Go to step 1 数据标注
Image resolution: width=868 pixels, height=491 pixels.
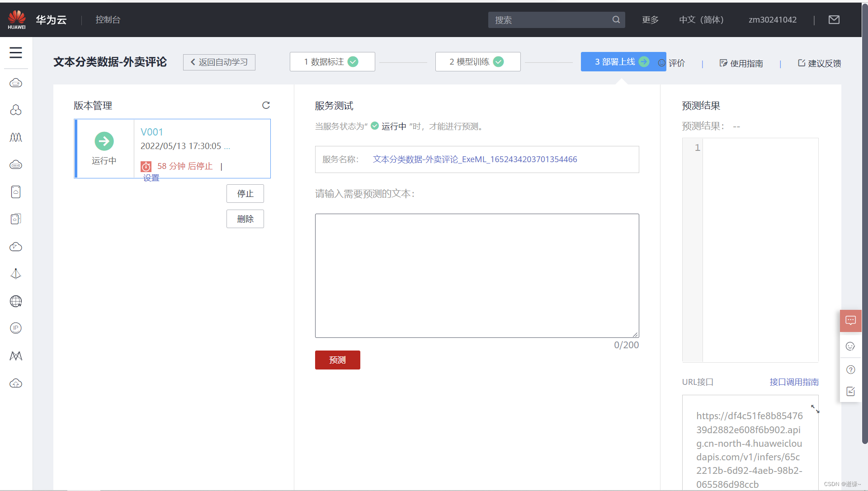click(332, 62)
